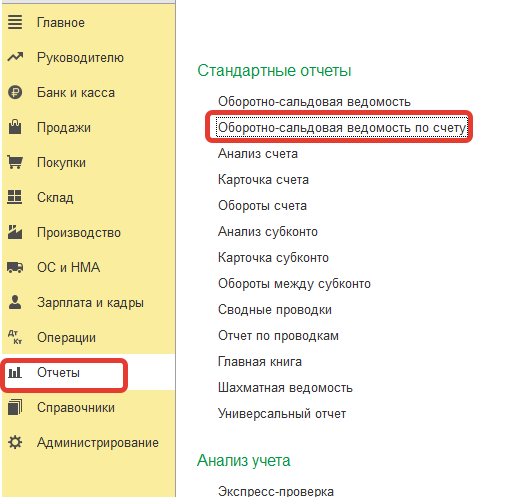Open the Шахматная ведомость report
The width and height of the screenshot is (506, 497).
[x=285, y=388]
